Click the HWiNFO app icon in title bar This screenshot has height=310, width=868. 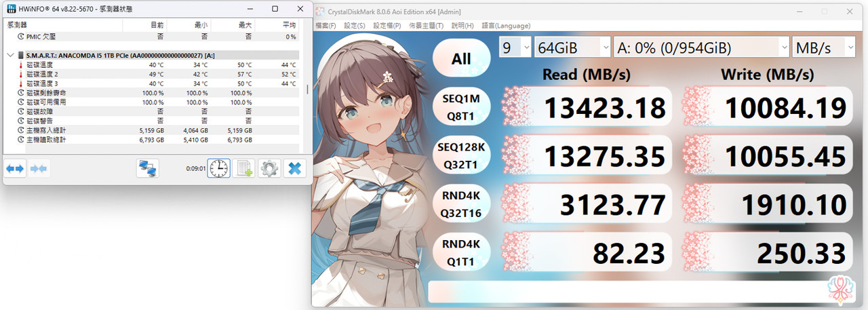pos(10,9)
